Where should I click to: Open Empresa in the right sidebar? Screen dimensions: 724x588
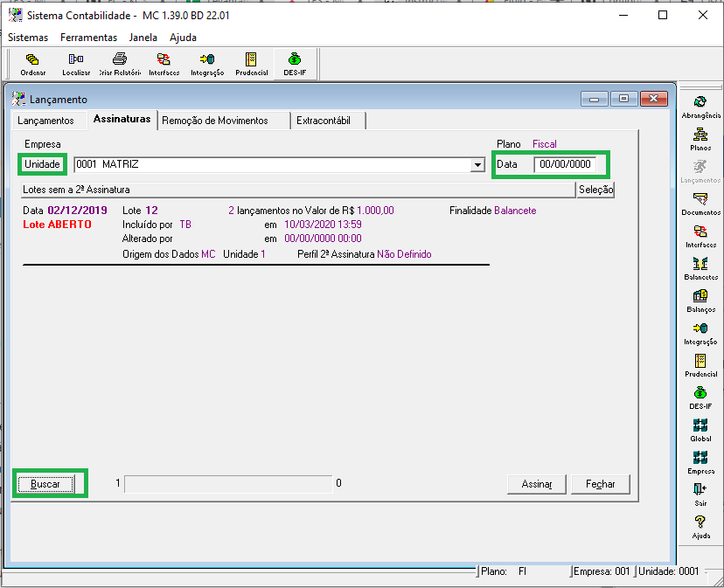(x=700, y=462)
